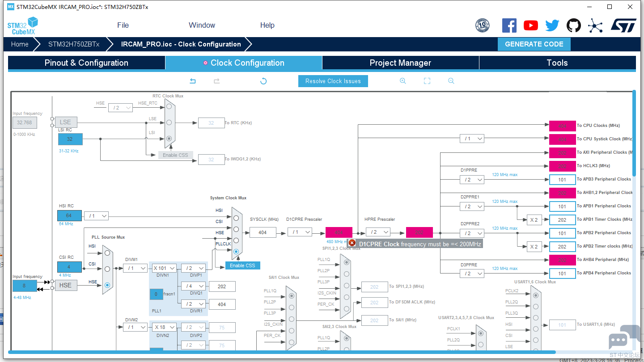Open ST YouTube channel icon
This screenshot has width=644, height=362.
pyautogui.click(x=531, y=25)
